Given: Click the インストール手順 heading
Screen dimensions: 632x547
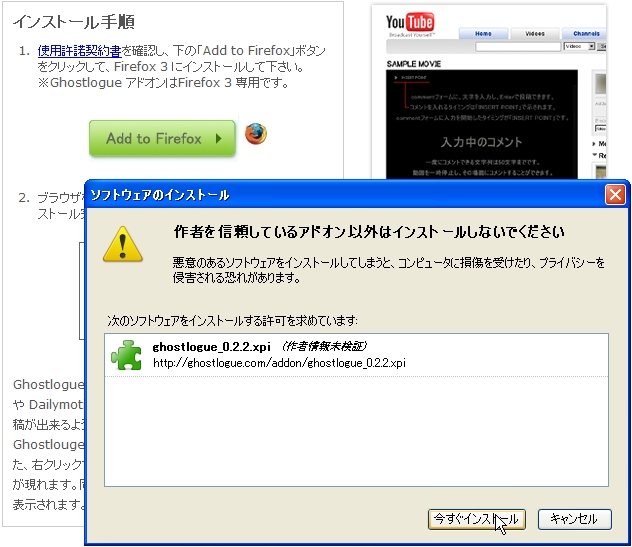Looking at the screenshot, I should click(74, 22).
